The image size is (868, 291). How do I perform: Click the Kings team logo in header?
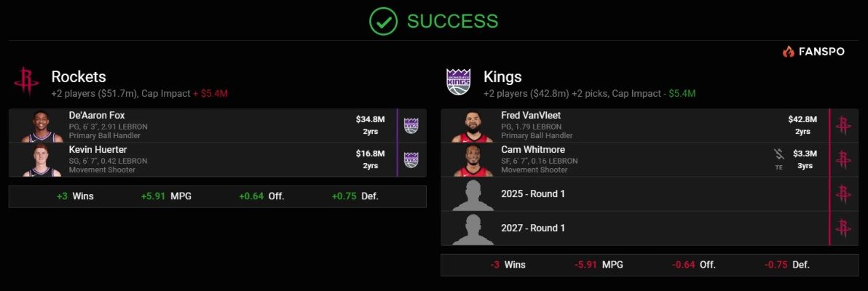click(x=459, y=81)
